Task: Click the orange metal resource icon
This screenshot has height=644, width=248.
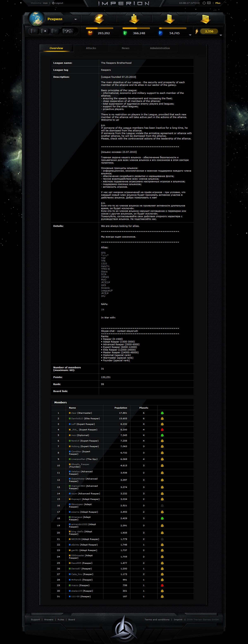Action: [90, 33]
